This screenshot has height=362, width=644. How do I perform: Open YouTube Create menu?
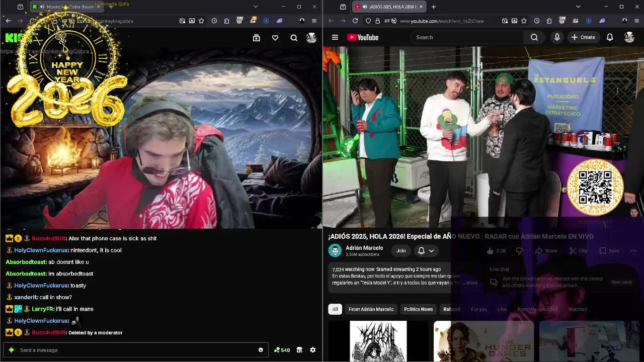pos(583,37)
